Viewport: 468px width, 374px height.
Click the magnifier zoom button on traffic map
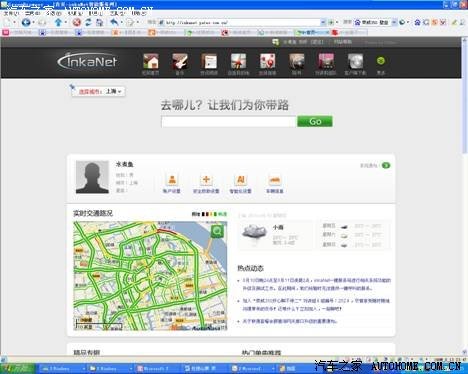point(217,231)
